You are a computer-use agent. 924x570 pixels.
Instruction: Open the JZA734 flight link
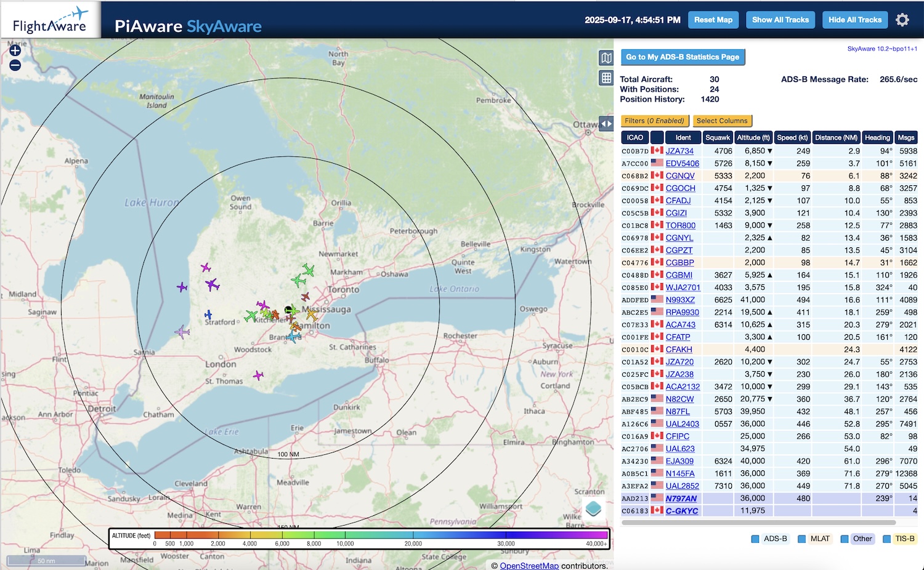(x=679, y=151)
